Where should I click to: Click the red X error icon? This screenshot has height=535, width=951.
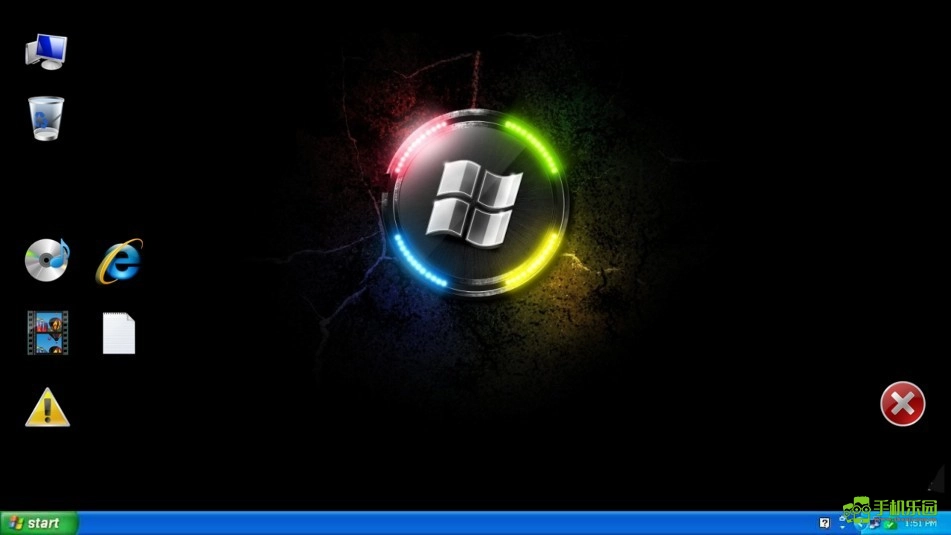tap(902, 404)
